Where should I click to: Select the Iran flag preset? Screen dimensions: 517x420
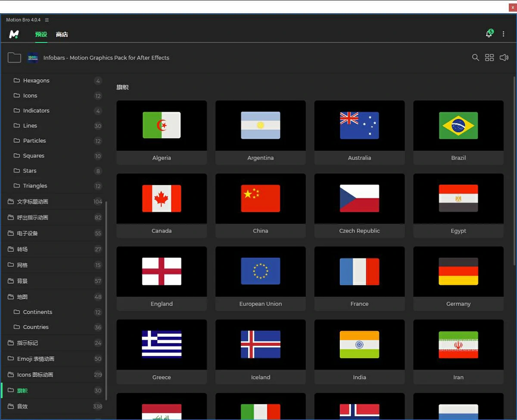(x=458, y=352)
